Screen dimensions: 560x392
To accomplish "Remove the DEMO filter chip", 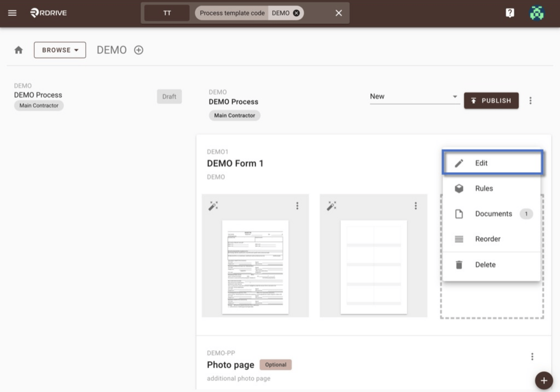I will click(296, 13).
